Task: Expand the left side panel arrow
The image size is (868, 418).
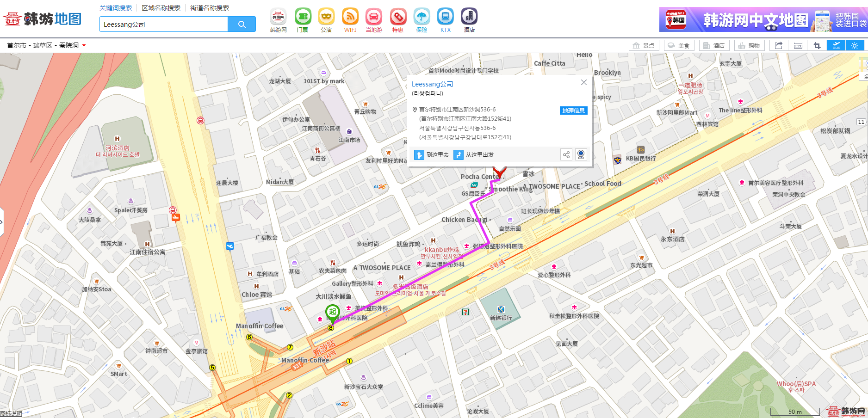Action: (2, 222)
